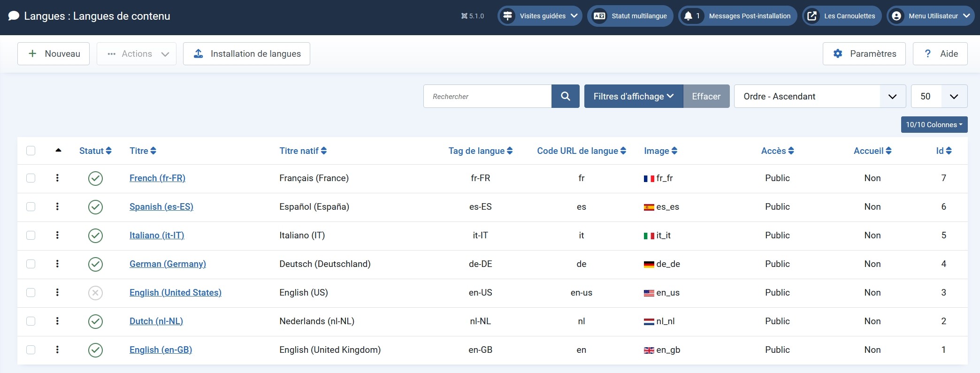Screen dimensions: 980x373
Task: Check the English (en-GB) row checkbox
Action: (x=31, y=350)
